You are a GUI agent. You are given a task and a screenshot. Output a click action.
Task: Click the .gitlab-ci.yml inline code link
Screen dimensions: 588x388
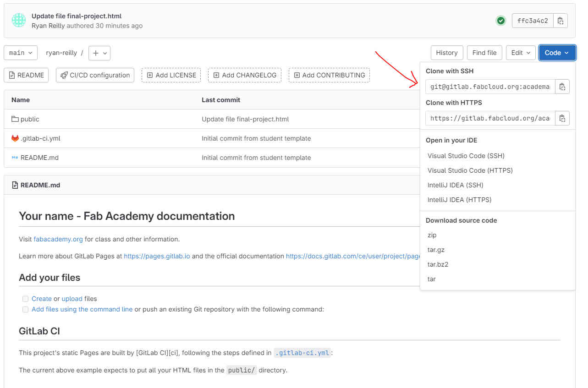click(302, 353)
